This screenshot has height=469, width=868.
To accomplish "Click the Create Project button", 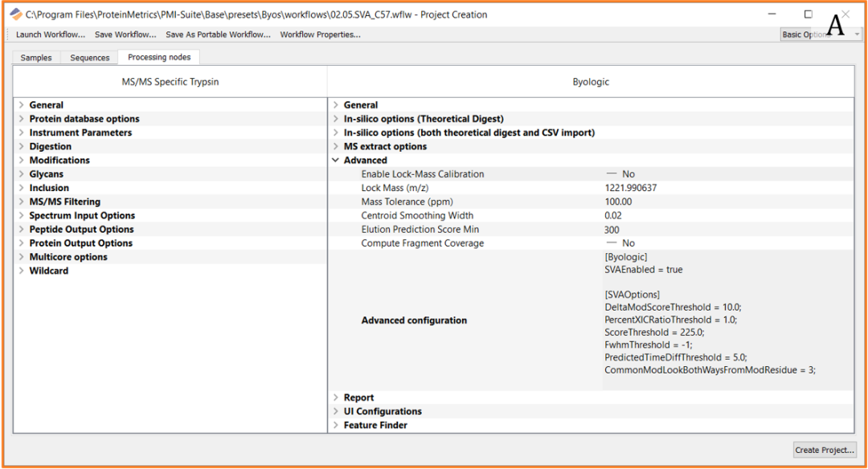I will (x=825, y=450).
